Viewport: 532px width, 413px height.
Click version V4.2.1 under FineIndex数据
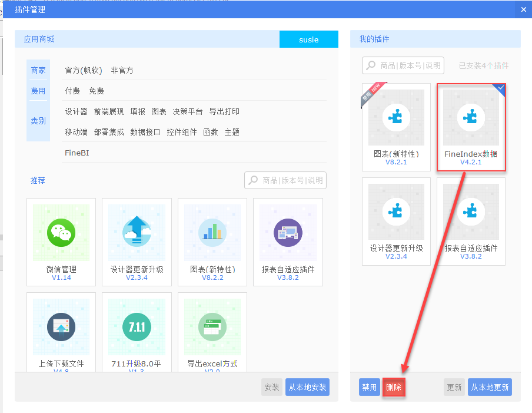[471, 162]
